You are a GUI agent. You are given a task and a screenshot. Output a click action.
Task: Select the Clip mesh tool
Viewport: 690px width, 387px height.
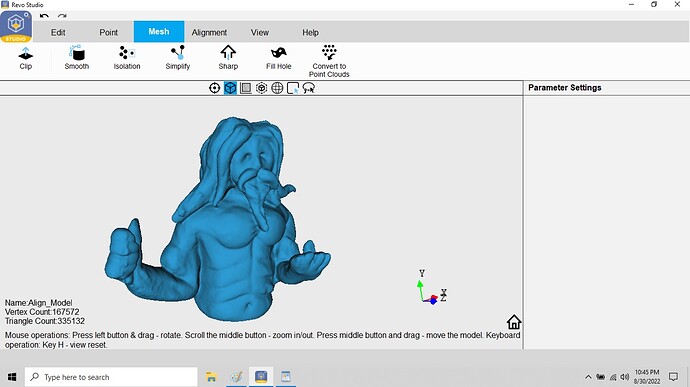(26, 59)
